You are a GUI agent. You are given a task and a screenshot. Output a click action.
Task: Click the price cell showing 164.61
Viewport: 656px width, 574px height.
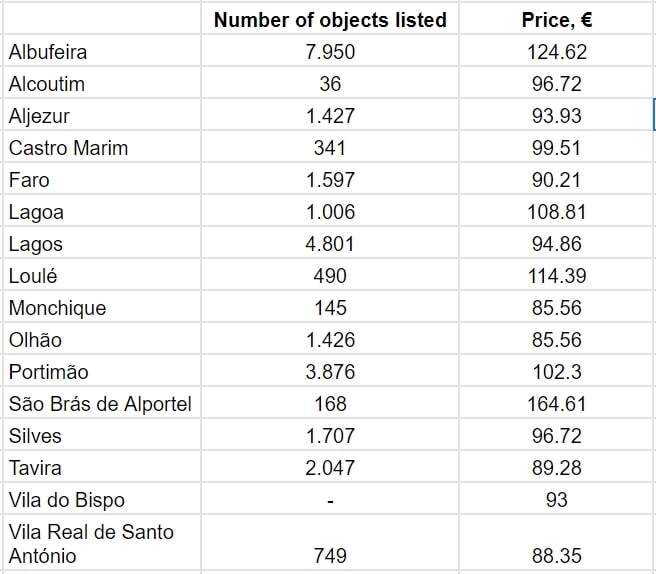[557, 404]
